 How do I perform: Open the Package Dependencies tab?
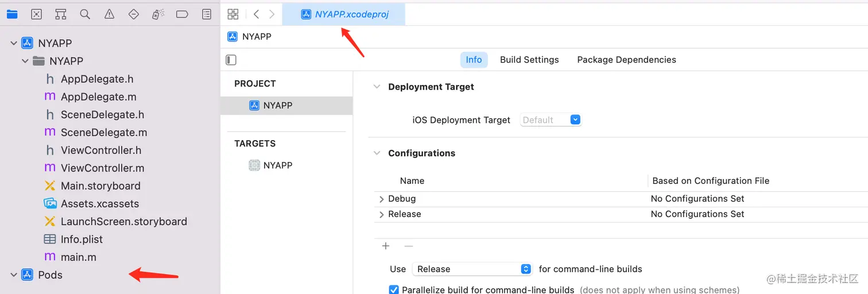click(x=626, y=60)
